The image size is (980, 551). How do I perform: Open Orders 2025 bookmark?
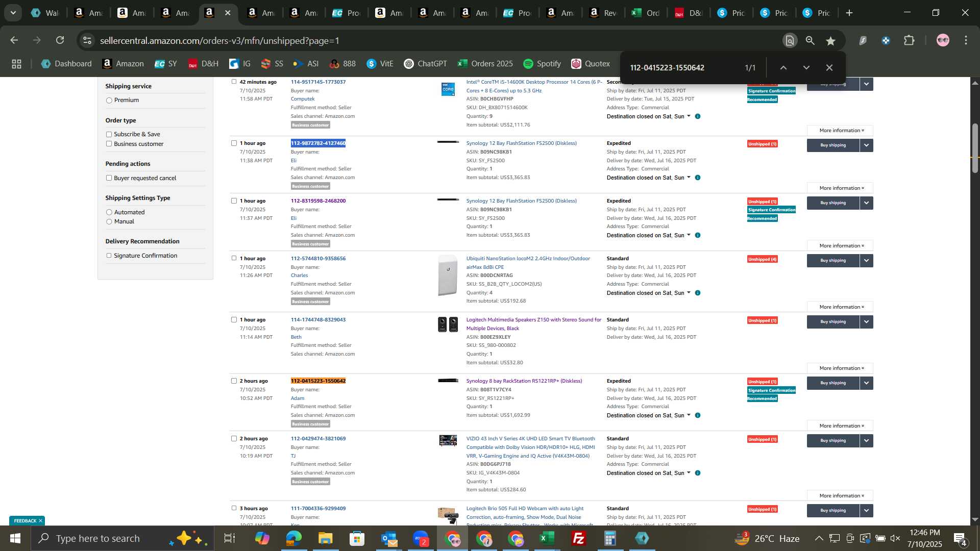pos(485,64)
